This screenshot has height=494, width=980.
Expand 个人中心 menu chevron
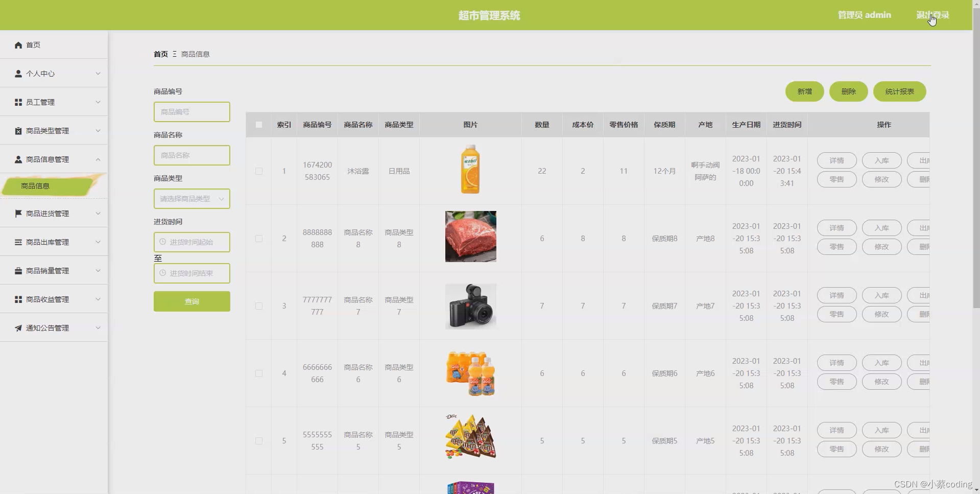[x=98, y=74]
